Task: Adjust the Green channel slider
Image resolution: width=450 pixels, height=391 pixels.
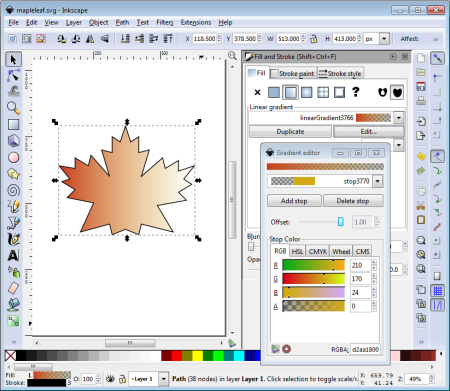Action: click(314, 279)
